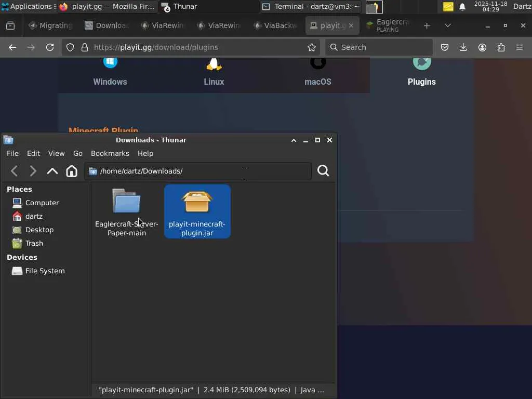This screenshot has width=532, height=399.
Task: Click Firefox back arrow button
Action: tap(12, 47)
